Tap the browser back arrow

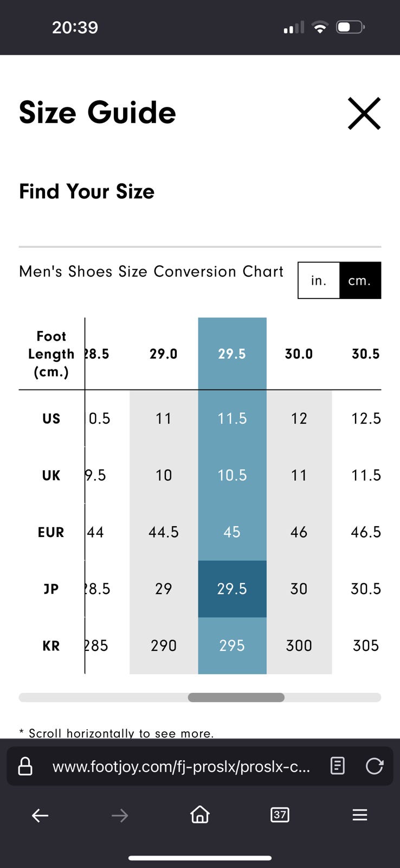click(40, 815)
